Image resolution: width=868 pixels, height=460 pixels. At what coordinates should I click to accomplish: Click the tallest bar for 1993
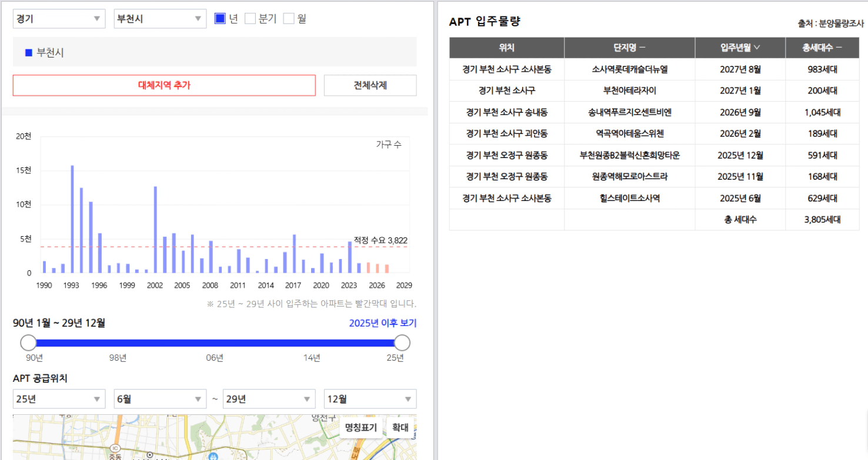pos(72,219)
